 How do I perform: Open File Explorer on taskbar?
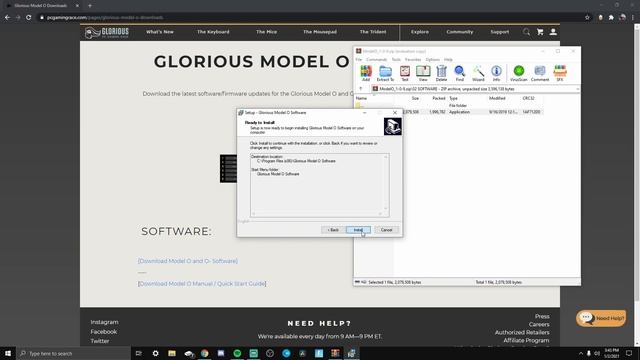point(172,353)
